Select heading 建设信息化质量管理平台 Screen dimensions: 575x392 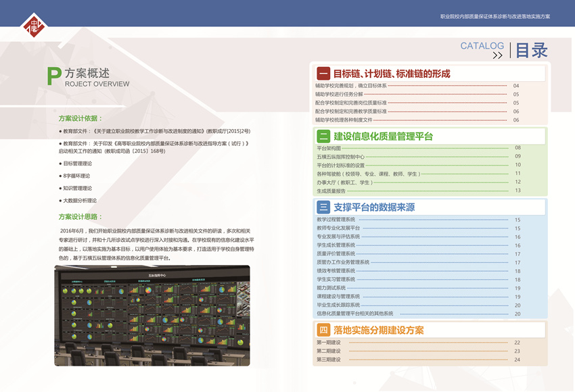[383, 137]
